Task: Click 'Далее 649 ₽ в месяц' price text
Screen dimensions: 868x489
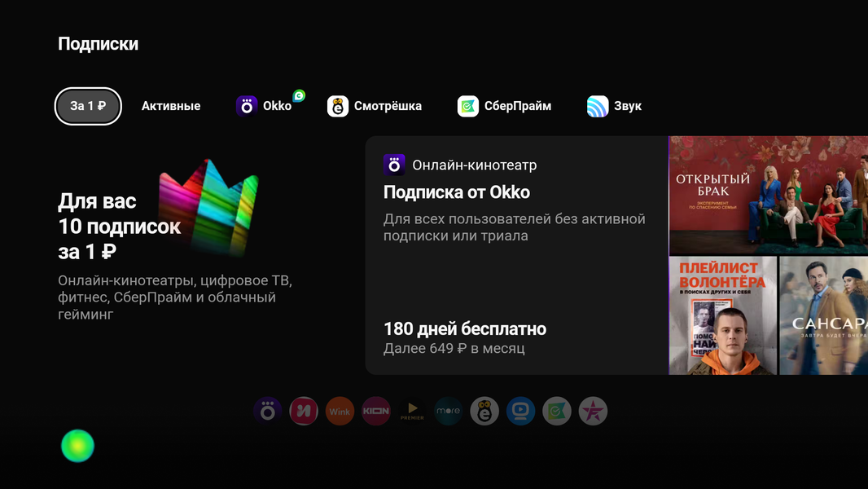Action: click(x=454, y=348)
